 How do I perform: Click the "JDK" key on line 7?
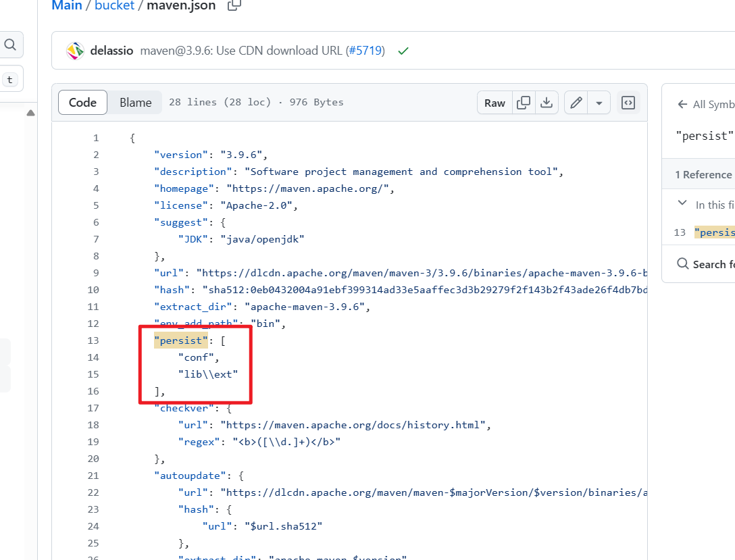(193, 239)
